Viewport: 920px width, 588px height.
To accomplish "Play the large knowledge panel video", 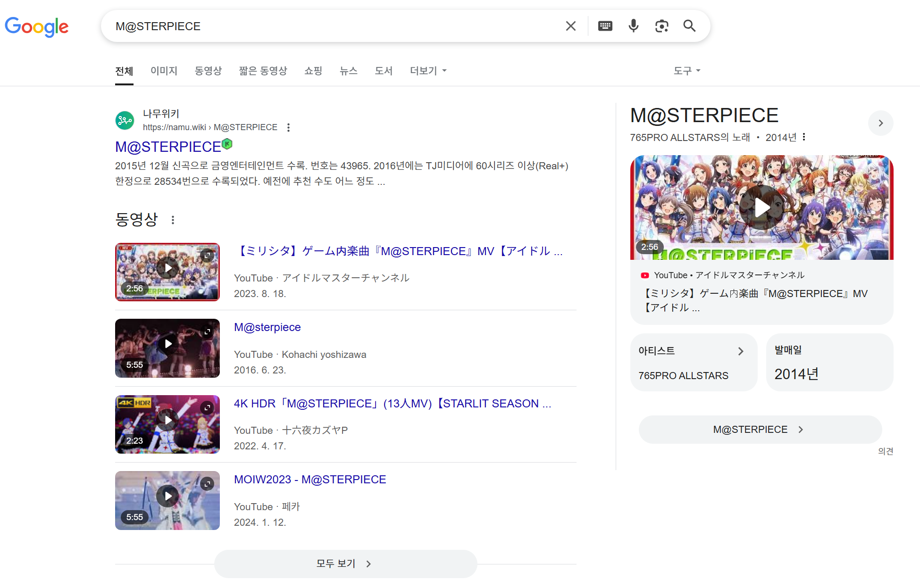I will tap(761, 207).
